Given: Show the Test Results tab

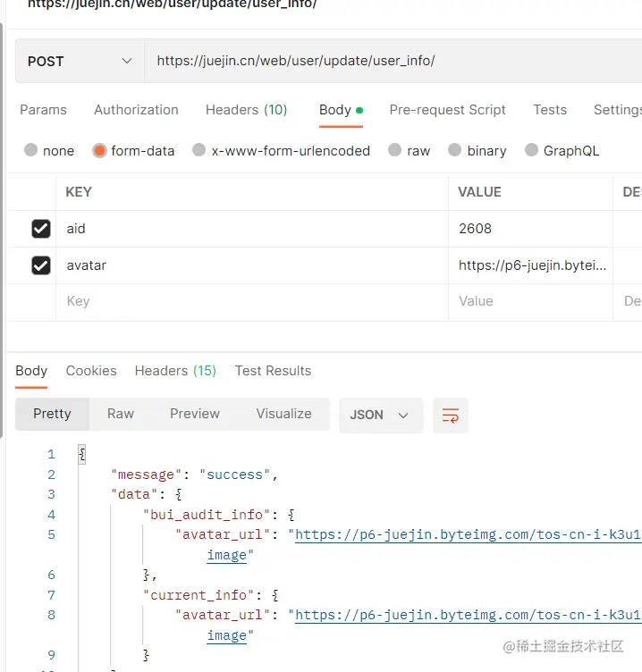Looking at the screenshot, I should tap(273, 371).
